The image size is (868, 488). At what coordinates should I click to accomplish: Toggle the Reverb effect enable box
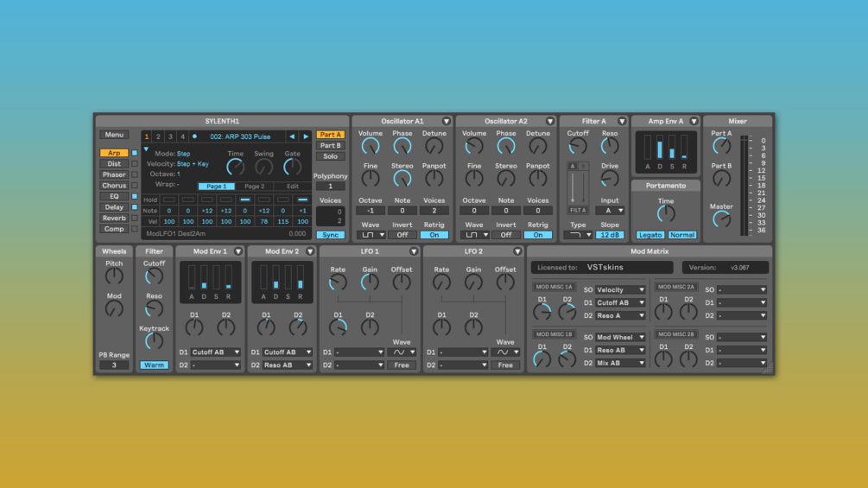tap(135, 218)
